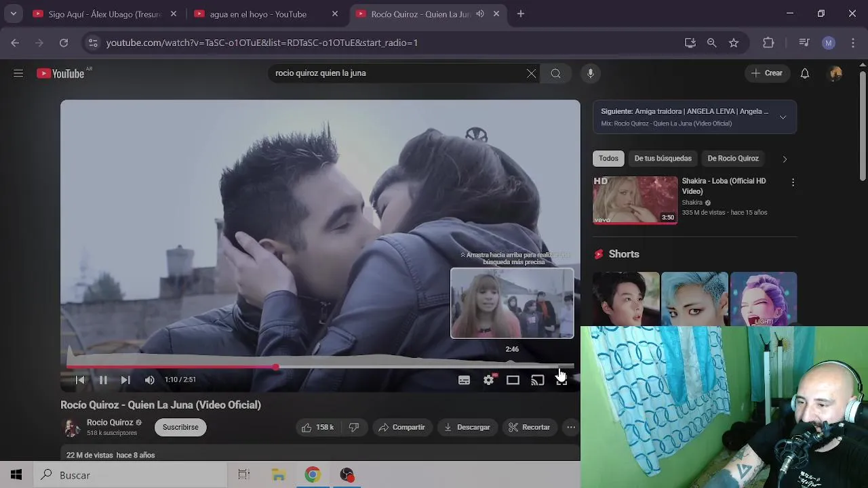The image size is (868, 488).
Task: Dislike the video
Action: point(353,427)
